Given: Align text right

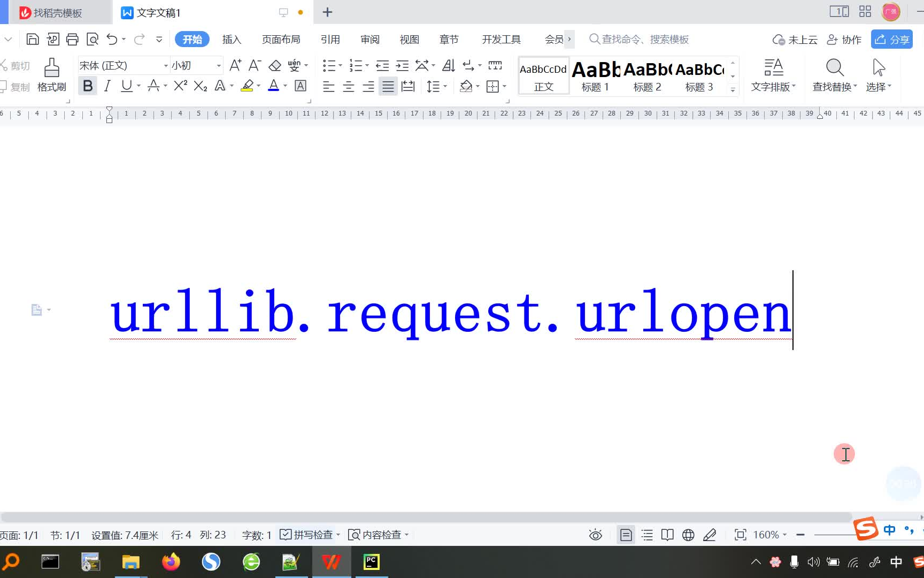Looking at the screenshot, I should [x=368, y=86].
